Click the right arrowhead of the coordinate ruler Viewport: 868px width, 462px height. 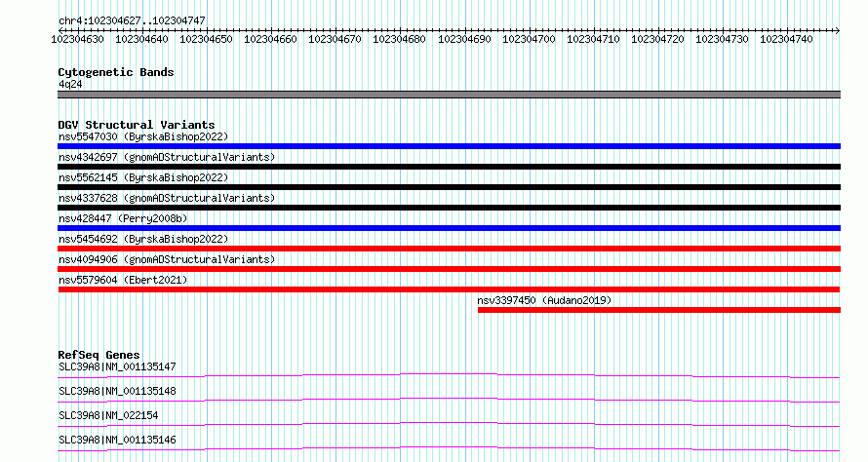point(838,30)
